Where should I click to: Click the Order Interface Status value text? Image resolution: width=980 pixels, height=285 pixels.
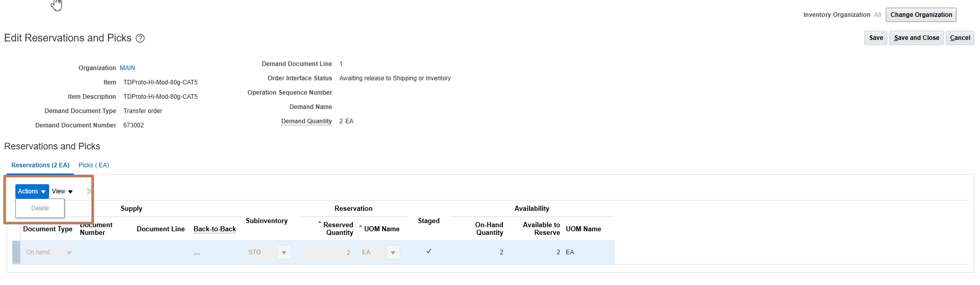(x=395, y=78)
